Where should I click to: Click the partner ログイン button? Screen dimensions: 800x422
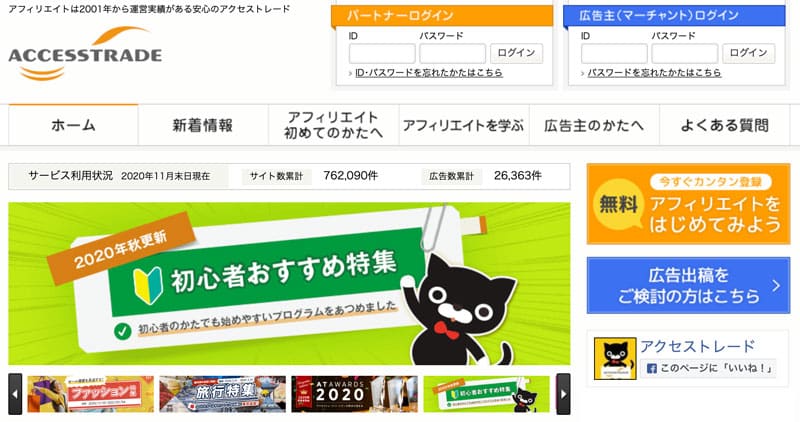tap(516, 53)
